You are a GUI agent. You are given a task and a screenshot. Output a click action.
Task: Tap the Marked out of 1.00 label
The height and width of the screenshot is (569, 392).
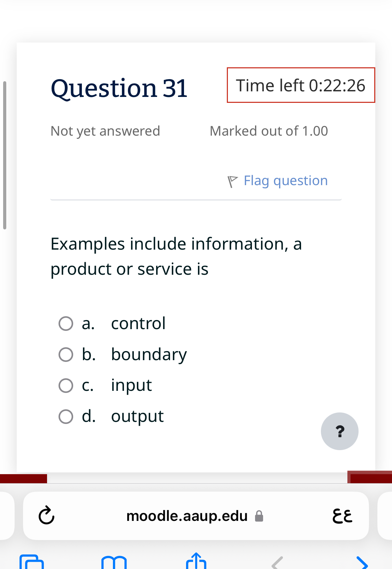click(269, 131)
